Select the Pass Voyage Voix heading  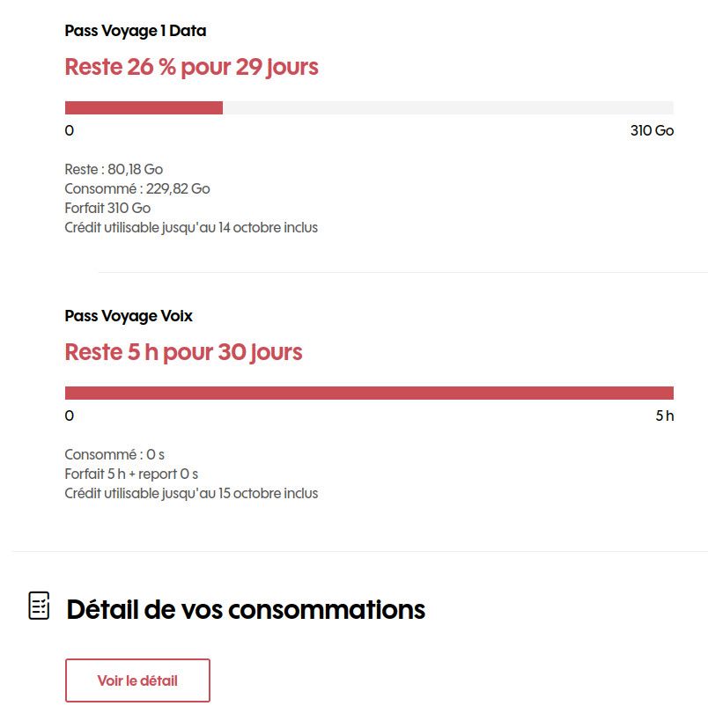point(129,315)
